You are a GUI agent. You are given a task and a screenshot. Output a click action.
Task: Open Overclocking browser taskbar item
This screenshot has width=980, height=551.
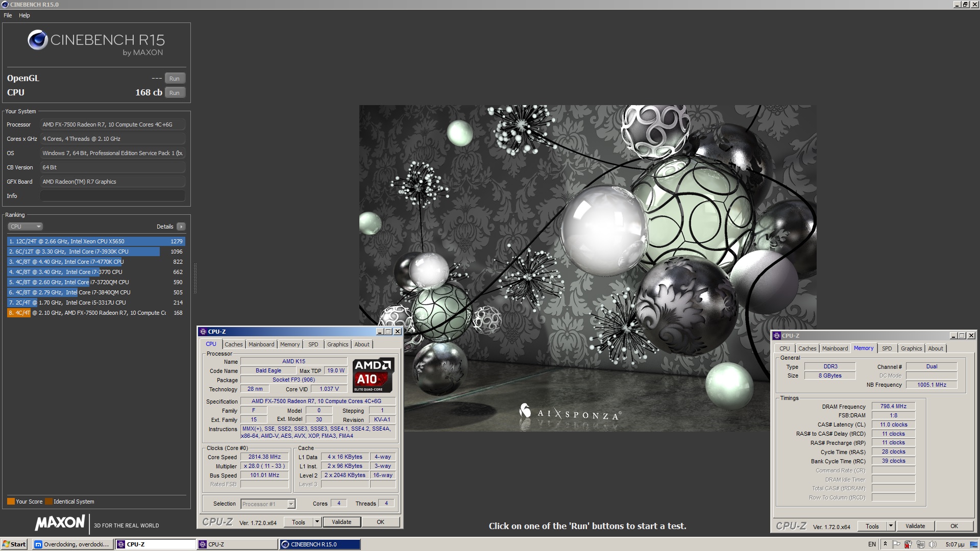pyautogui.click(x=72, y=544)
